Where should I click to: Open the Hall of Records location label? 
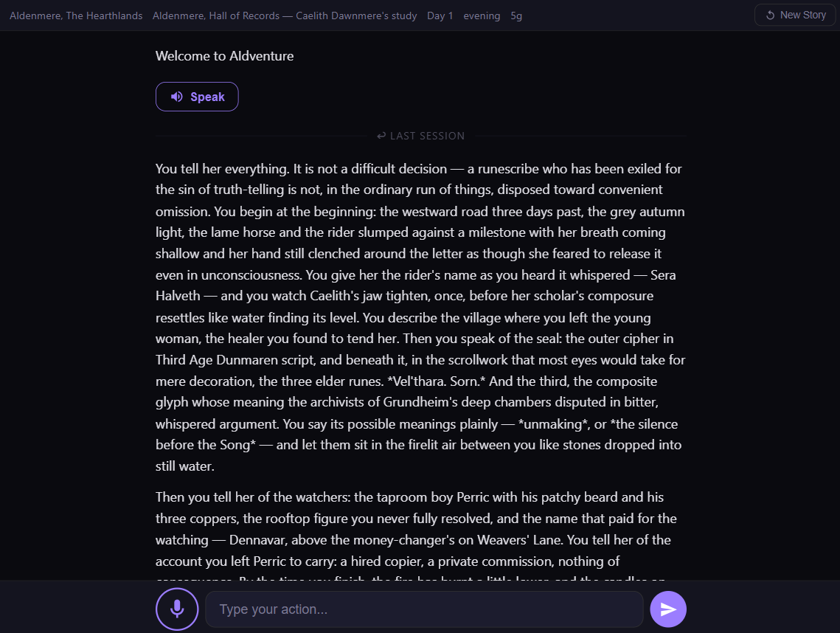click(x=285, y=15)
